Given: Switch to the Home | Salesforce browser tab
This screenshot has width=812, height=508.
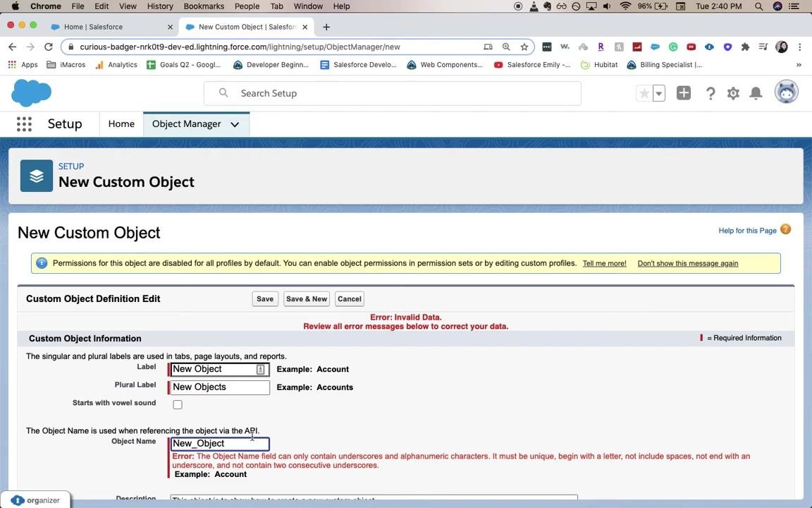Looking at the screenshot, I should coord(112,27).
